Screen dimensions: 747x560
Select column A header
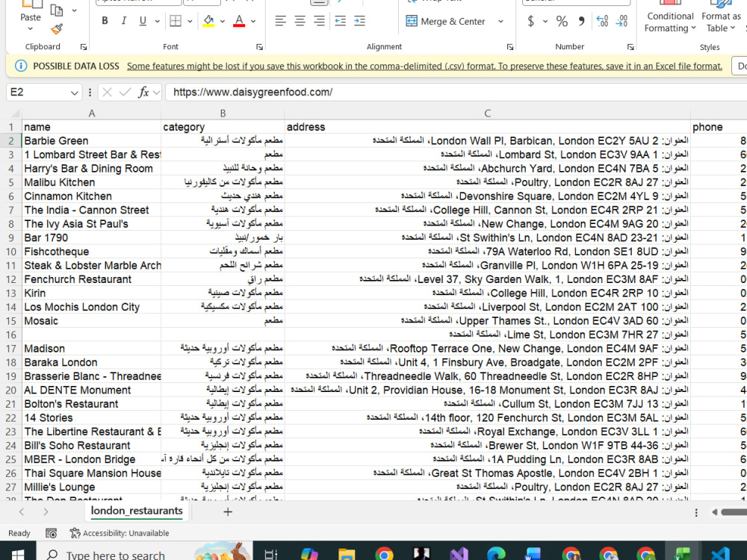tap(91, 113)
